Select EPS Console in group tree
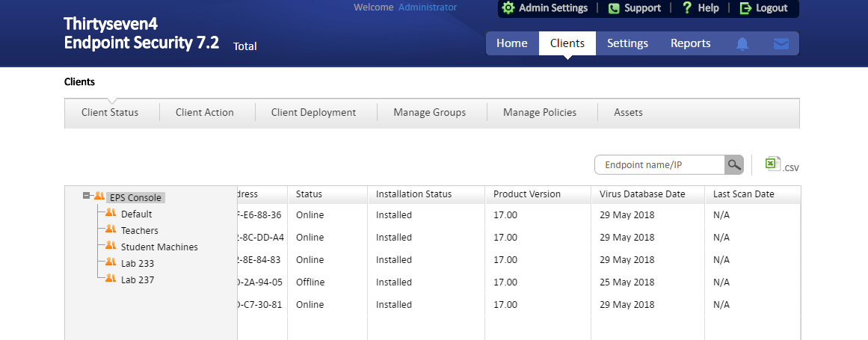Viewport: 868px width, 340px height. point(135,197)
